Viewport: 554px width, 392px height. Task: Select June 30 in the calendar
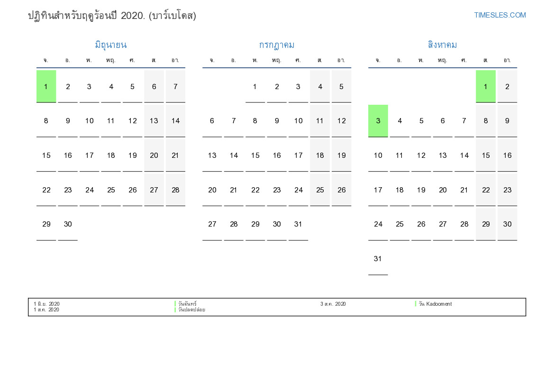(x=68, y=224)
